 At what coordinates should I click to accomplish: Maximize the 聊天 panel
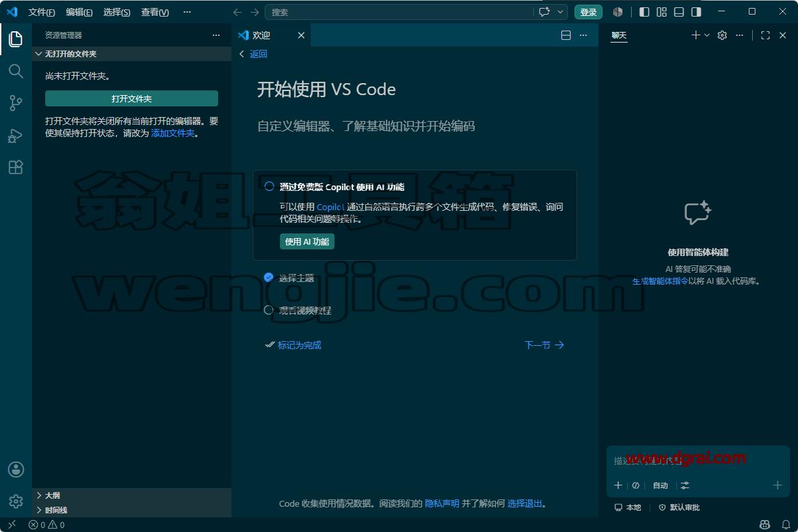click(765, 35)
